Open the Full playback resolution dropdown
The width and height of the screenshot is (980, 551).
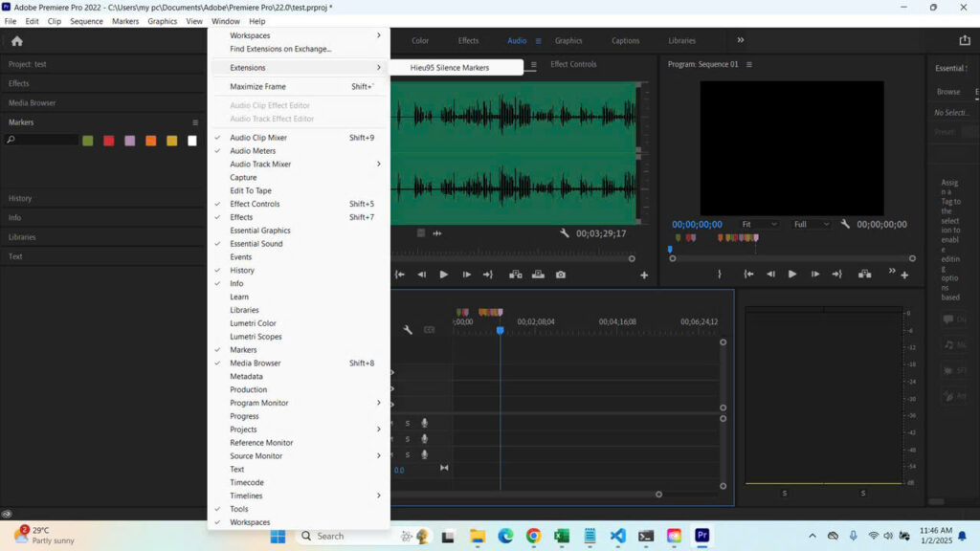click(x=812, y=224)
